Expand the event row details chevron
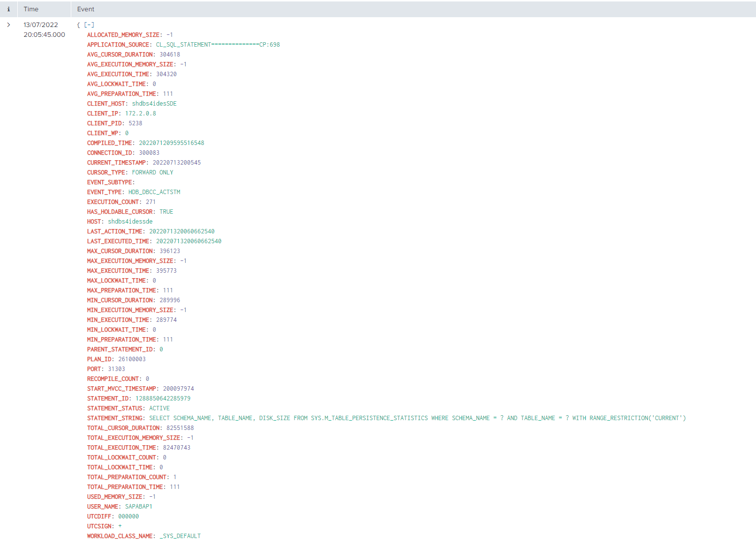Image resolution: width=756 pixels, height=542 pixels. pos(8,25)
